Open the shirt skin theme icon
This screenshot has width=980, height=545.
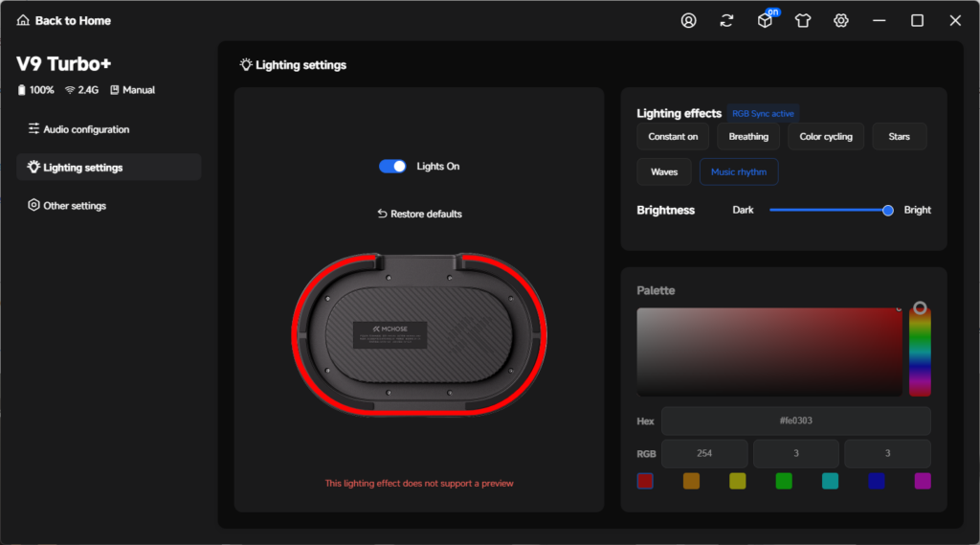click(803, 21)
